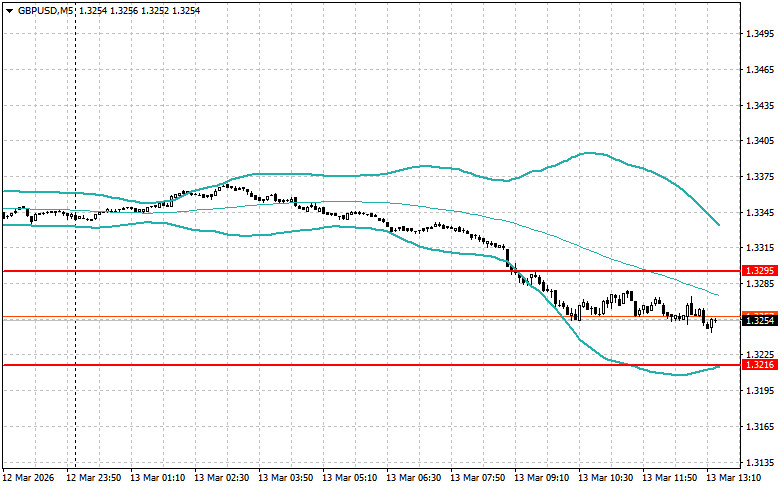Viewport: 781px width, 489px height.
Task: Click the 1.3195 price scale label
Action: point(760,390)
